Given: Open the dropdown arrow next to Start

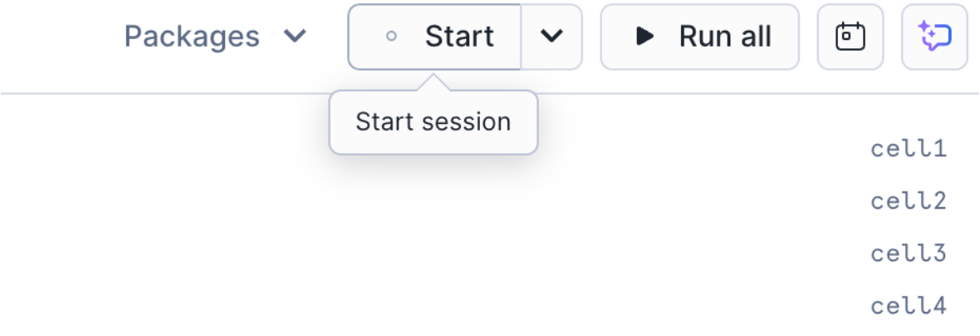Looking at the screenshot, I should coord(551,37).
